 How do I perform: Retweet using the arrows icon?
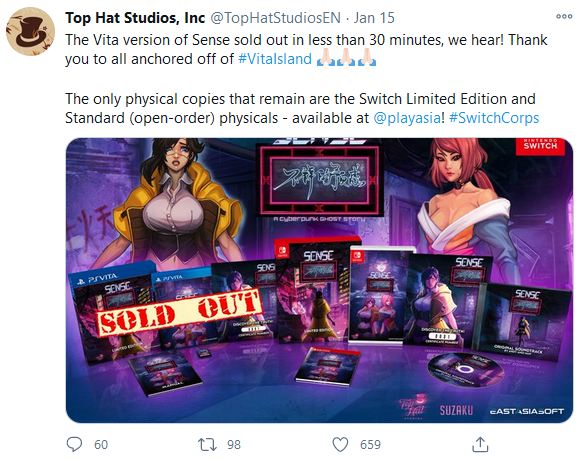(x=207, y=444)
